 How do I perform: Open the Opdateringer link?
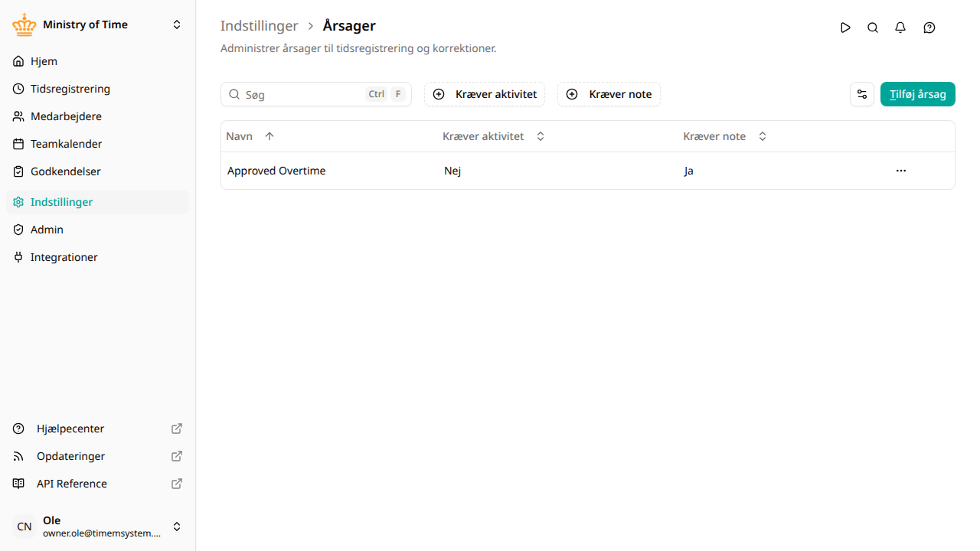click(x=97, y=456)
